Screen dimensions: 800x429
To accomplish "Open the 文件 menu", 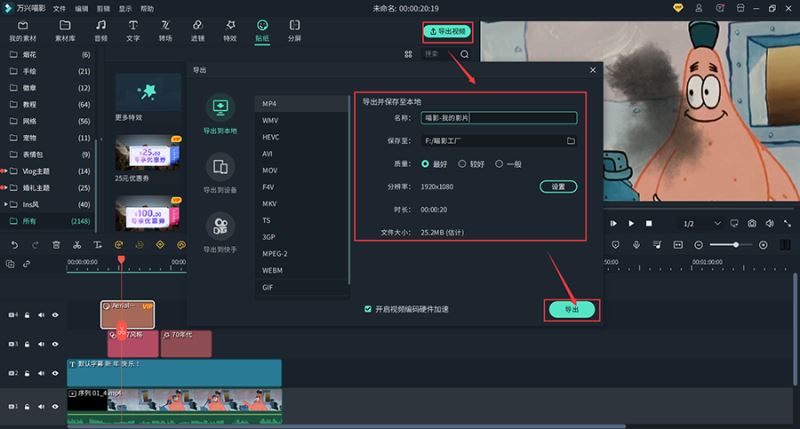I will tap(59, 9).
